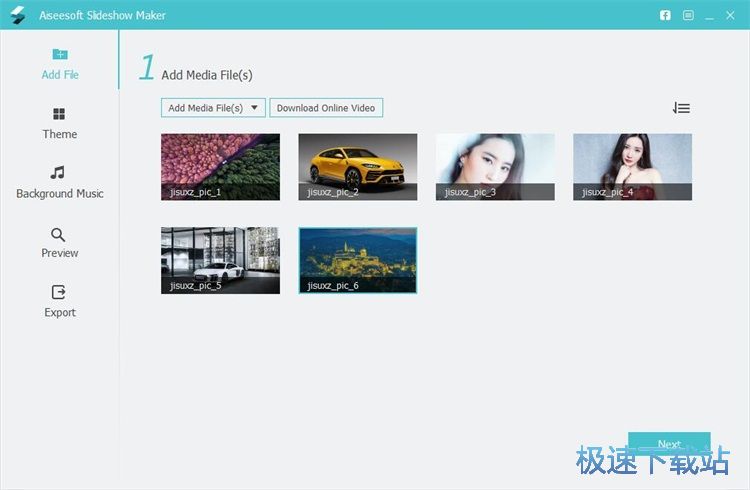This screenshot has width=750, height=490.
Task: Click the sort order list icon
Action: pos(681,108)
